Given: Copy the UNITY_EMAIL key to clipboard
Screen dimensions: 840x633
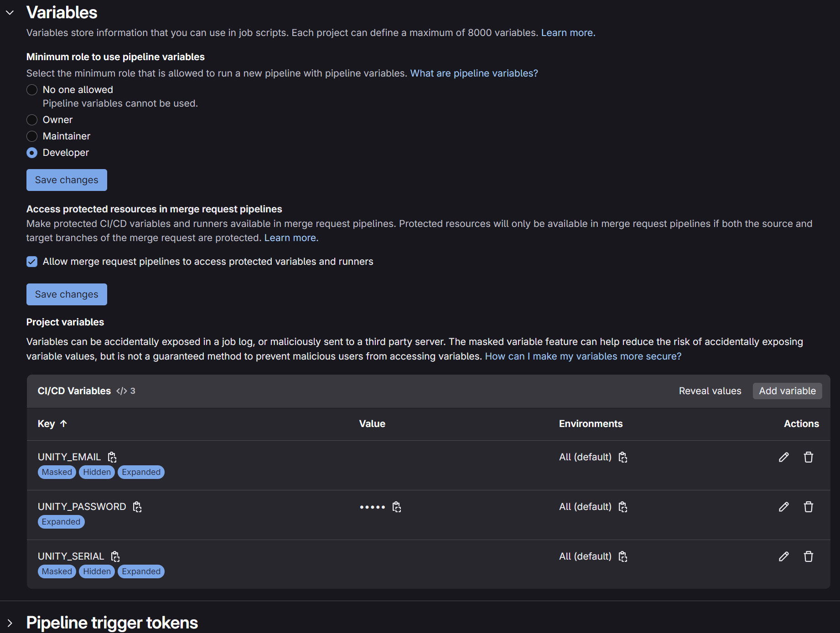Looking at the screenshot, I should tap(112, 457).
